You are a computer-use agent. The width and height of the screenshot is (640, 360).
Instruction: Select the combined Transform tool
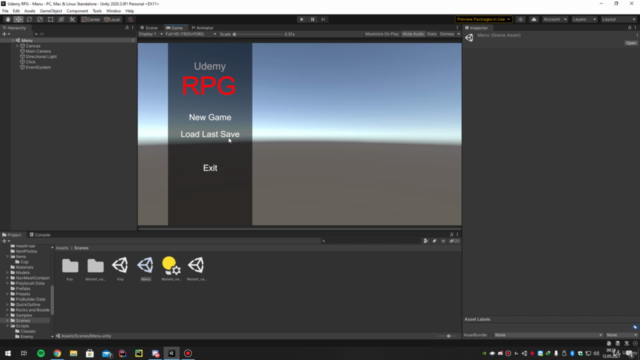(61, 19)
